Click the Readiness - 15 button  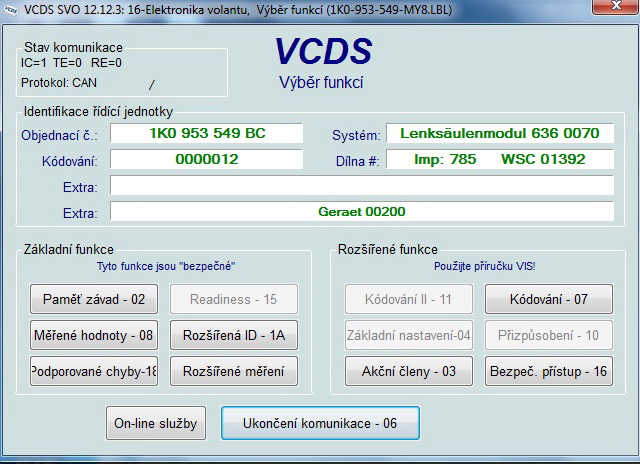[234, 299]
